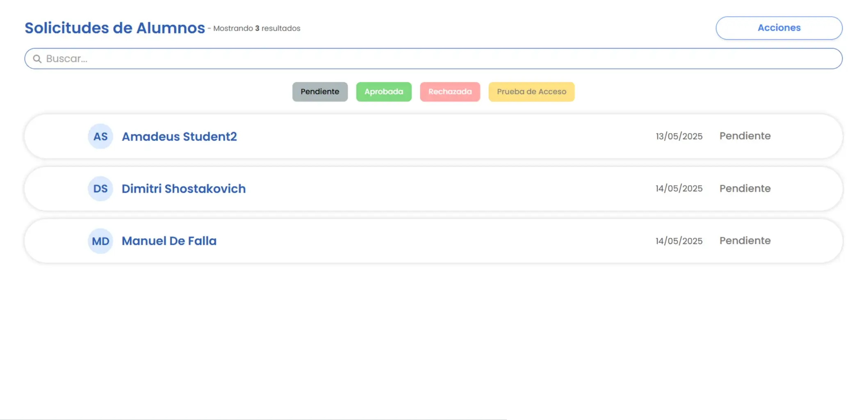This screenshot has width=868, height=420.
Task: Click Pendiente status of Amadeus Student2
Action: [745, 136]
